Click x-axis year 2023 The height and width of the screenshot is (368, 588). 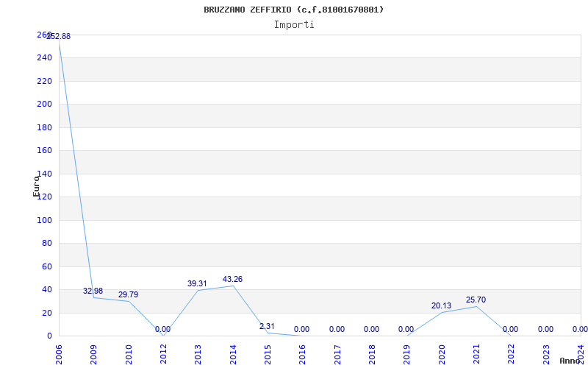(546, 355)
